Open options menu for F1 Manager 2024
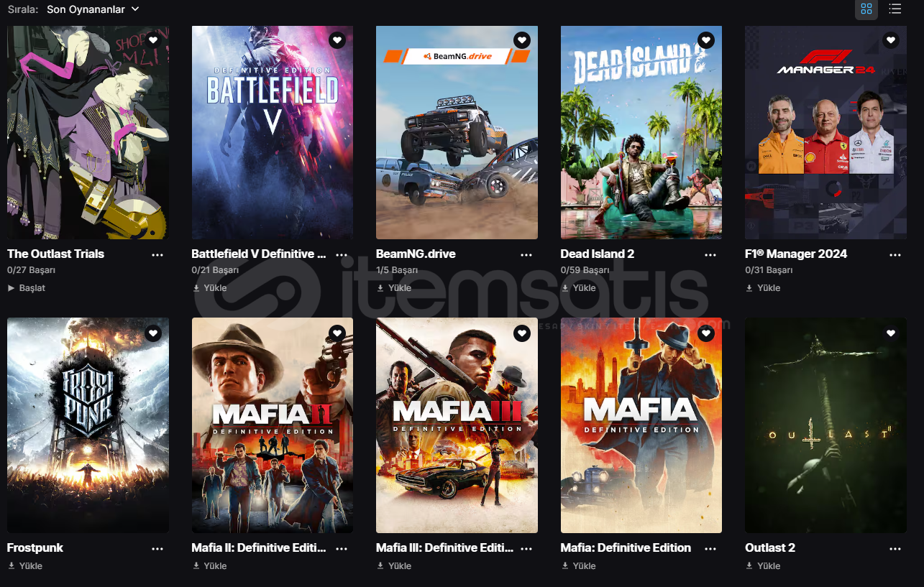Viewport: 924px width, 587px height. coord(895,255)
